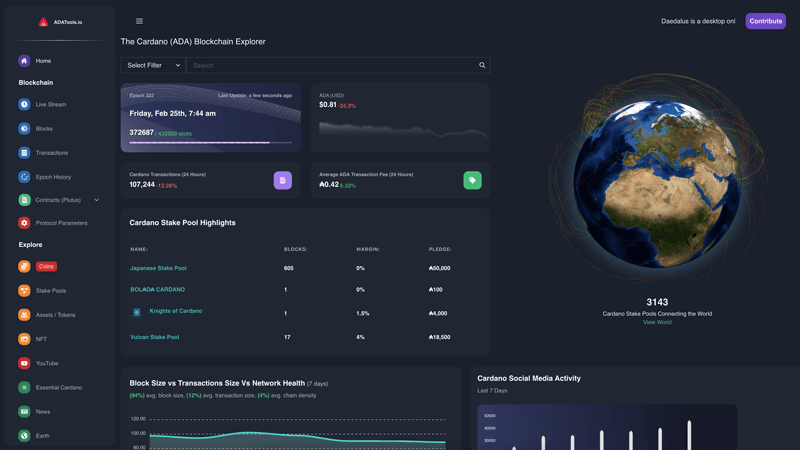
Task: Click the Epoch 322 date card
Action: coord(210,117)
